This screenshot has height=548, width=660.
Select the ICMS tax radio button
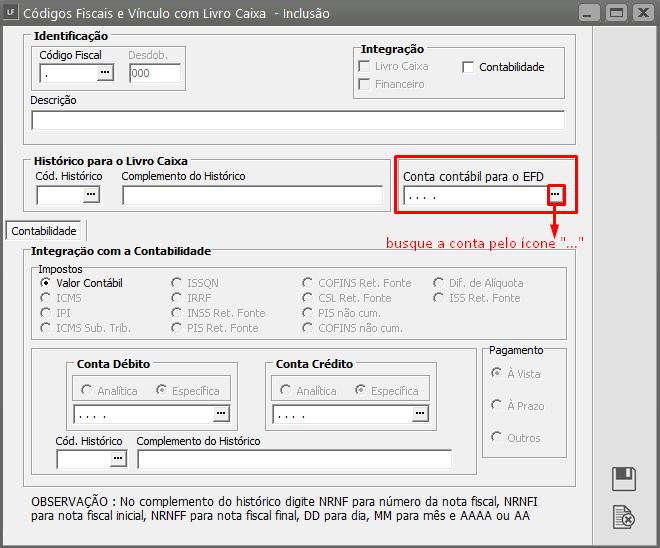point(45,298)
